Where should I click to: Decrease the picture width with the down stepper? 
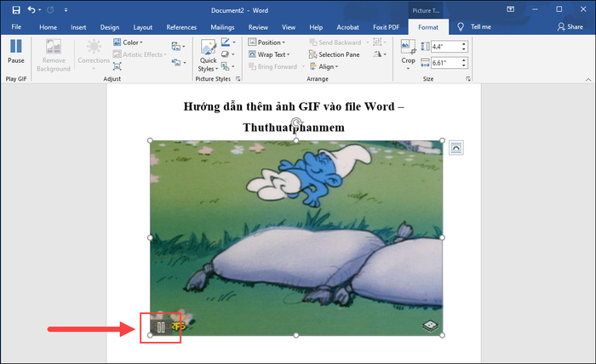tap(464, 65)
